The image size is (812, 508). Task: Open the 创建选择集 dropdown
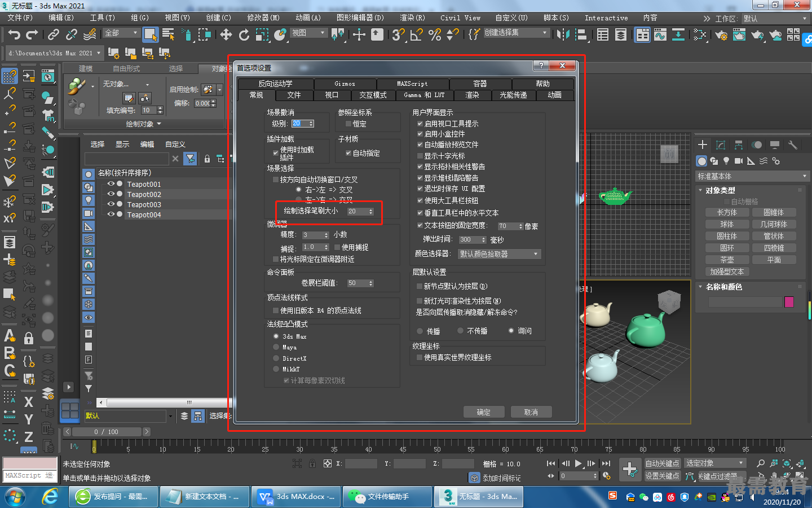point(516,33)
